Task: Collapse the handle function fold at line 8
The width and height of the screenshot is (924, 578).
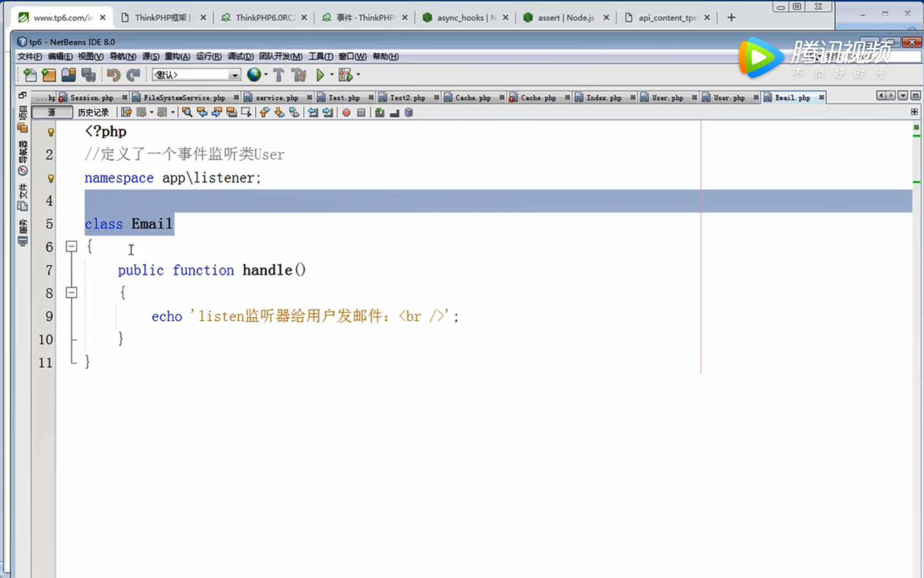Action: click(71, 293)
